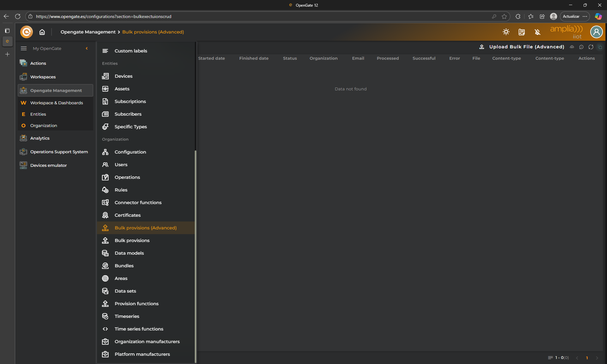Click Opengate Management breadcrumb link

[88, 32]
